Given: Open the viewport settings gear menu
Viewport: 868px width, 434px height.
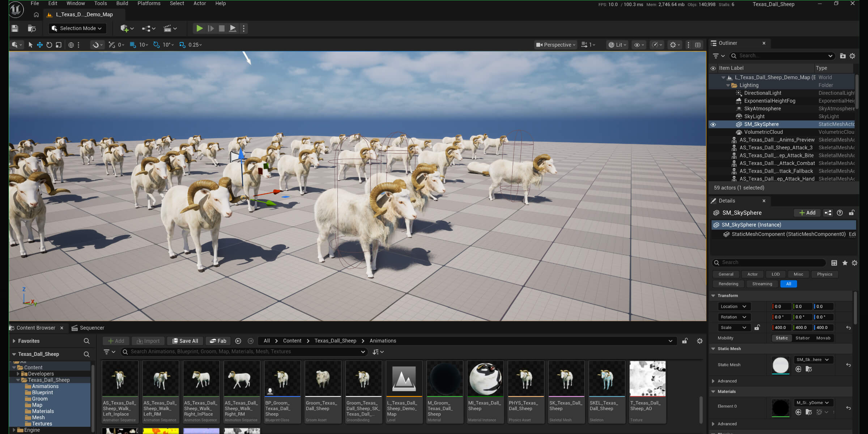Looking at the screenshot, I should pos(675,45).
